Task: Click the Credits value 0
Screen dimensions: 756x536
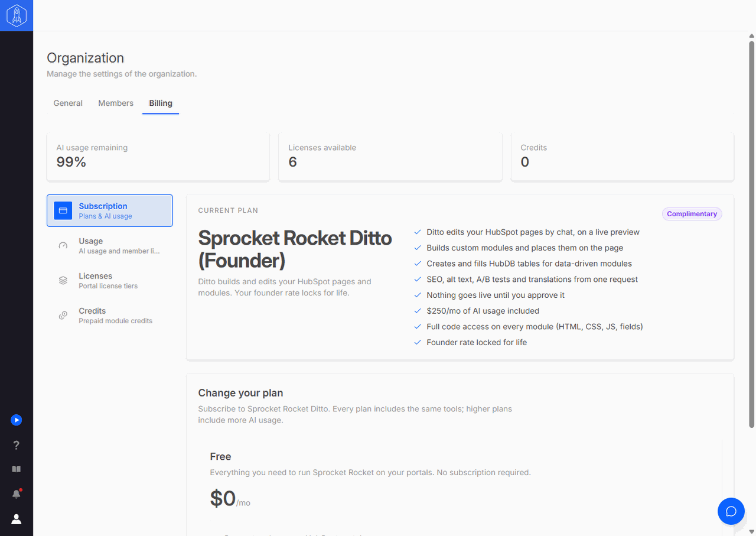Action: (525, 162)
